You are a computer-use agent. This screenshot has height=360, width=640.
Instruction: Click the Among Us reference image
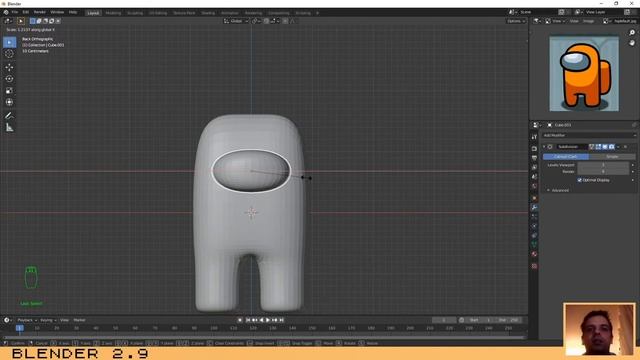pos(584,74)
